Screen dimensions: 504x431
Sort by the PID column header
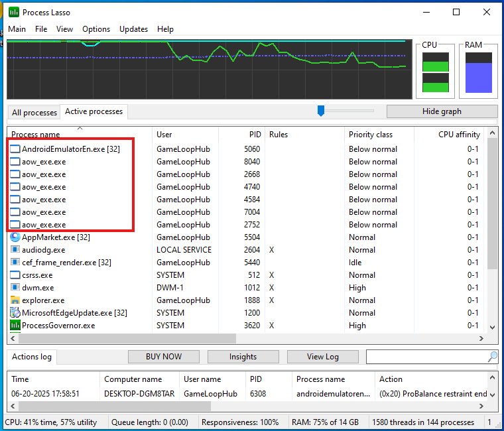pos(241,135)
